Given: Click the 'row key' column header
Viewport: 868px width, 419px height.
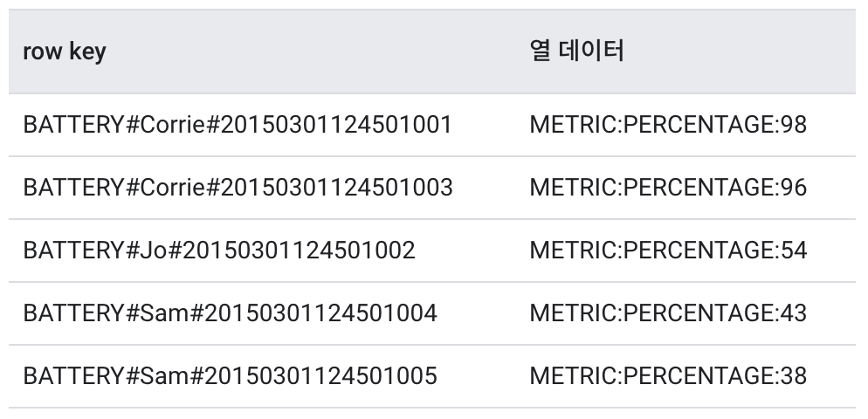Looking at the screenshot, I should point(65,52).
